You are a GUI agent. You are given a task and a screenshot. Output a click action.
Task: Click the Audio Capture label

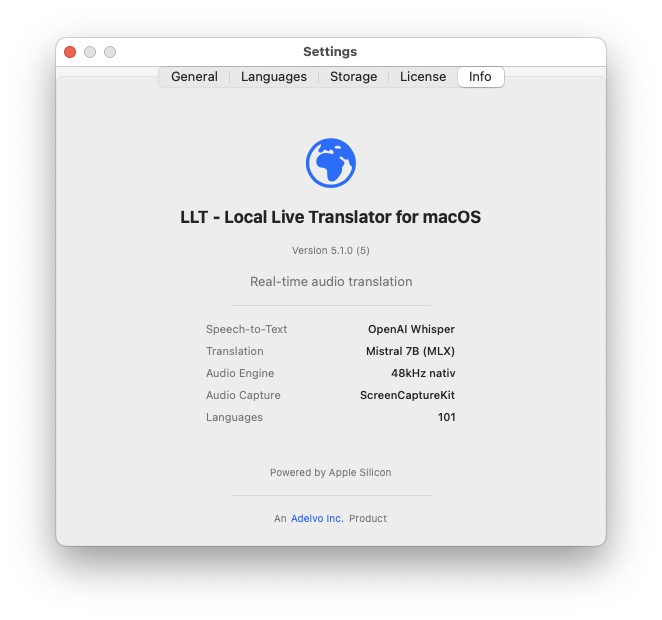tap(243, 395)
